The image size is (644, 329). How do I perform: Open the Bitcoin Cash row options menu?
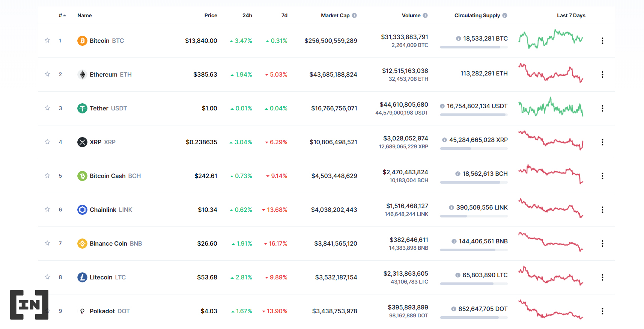click(x=602, y=176)
